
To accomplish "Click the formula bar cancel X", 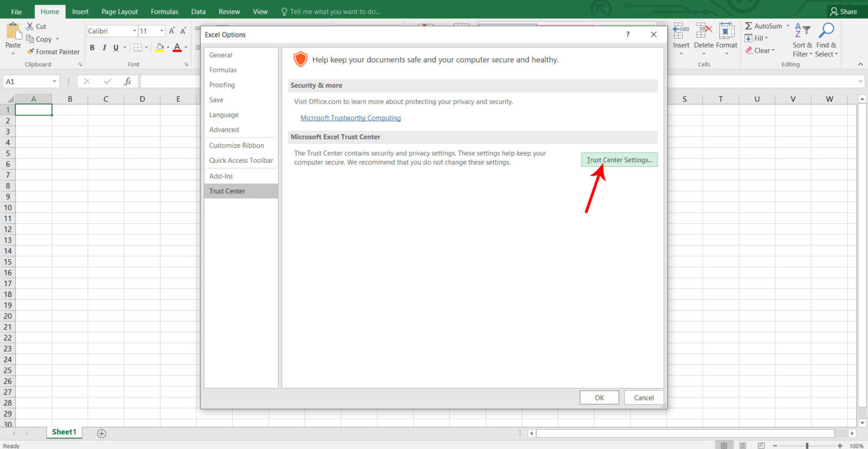I will coord(87,81).
